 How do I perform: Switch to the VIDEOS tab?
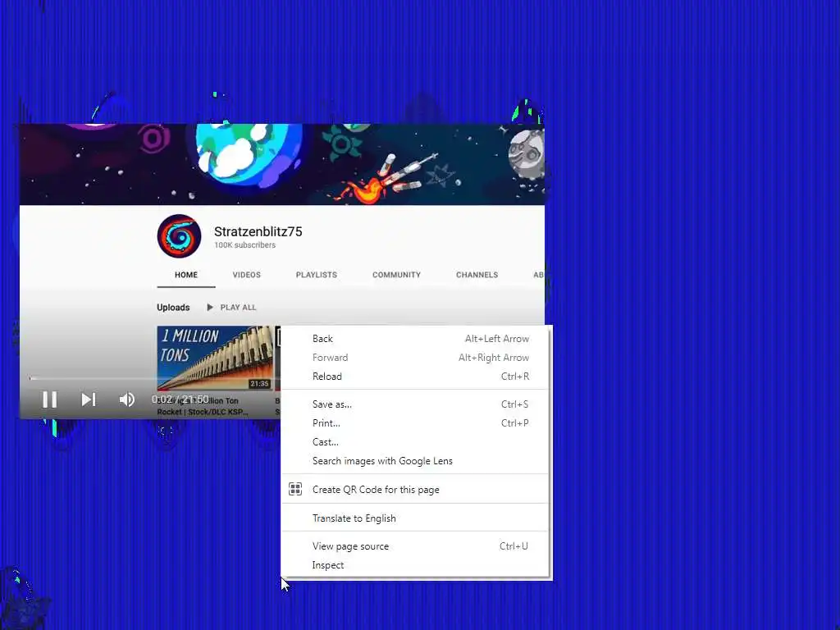tap(246, 275)
